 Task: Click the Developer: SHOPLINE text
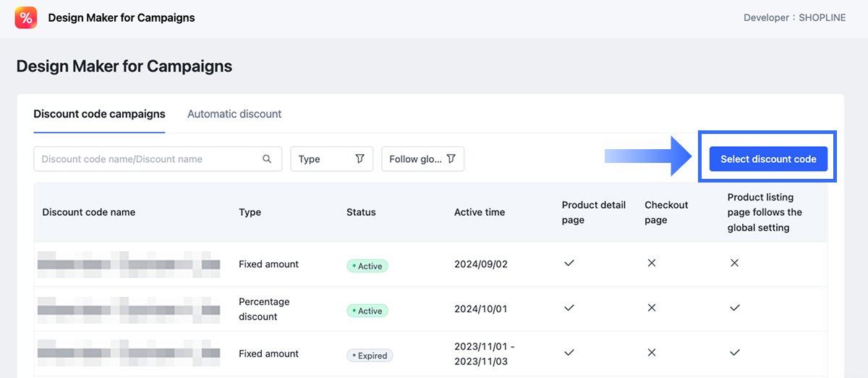pyautogui.click(x=794, y=18)
